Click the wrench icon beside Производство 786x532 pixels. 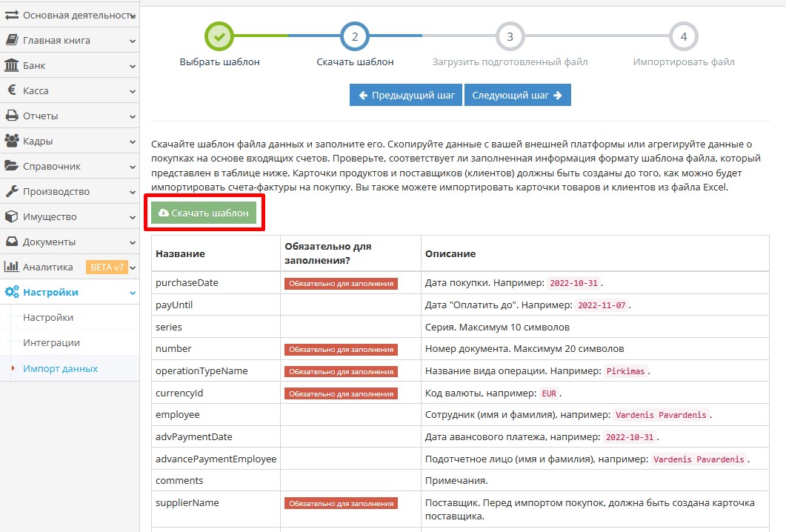pyautogui.click(x=12, y=192)
